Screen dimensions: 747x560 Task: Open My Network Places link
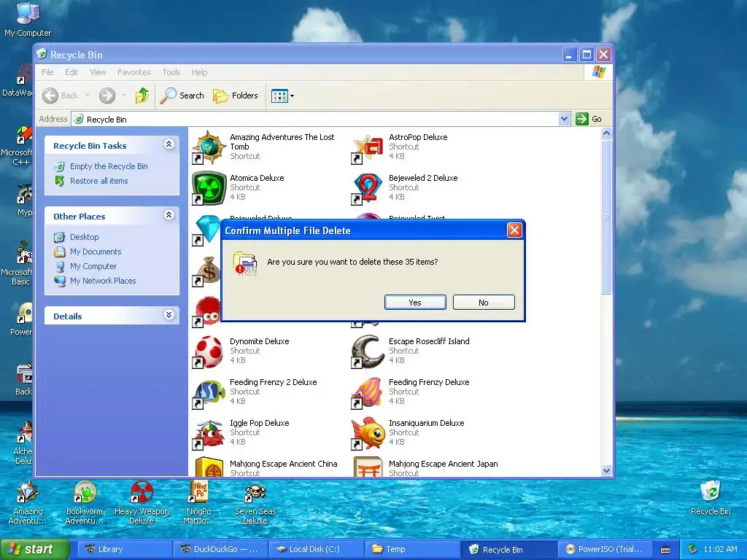click(102, 281)
